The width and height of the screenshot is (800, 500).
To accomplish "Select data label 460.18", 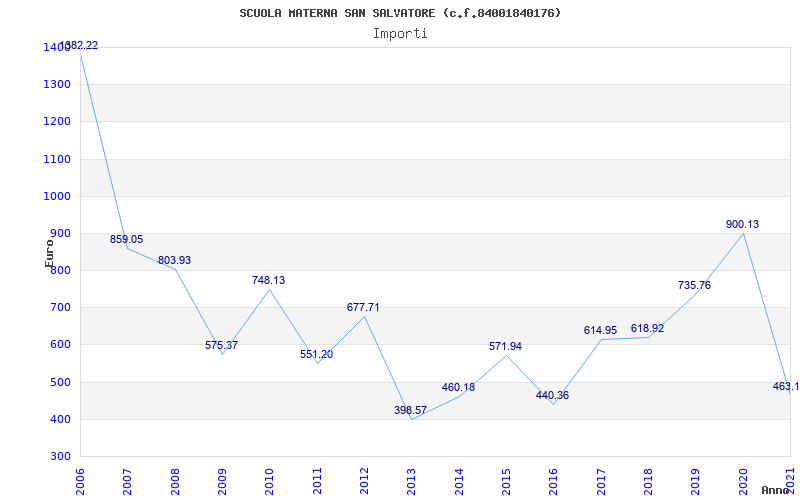I will [458, 387].
